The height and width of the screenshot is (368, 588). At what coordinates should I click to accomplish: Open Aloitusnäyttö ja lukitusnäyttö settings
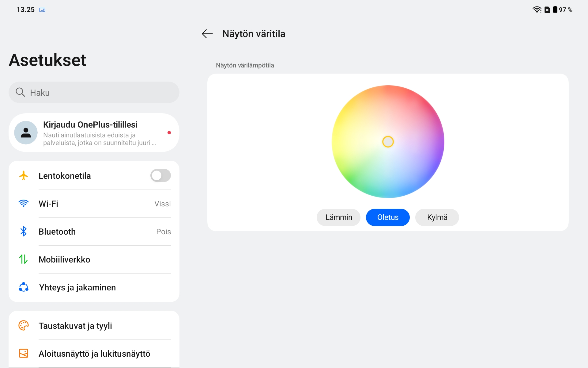click(x=94, y=353)
